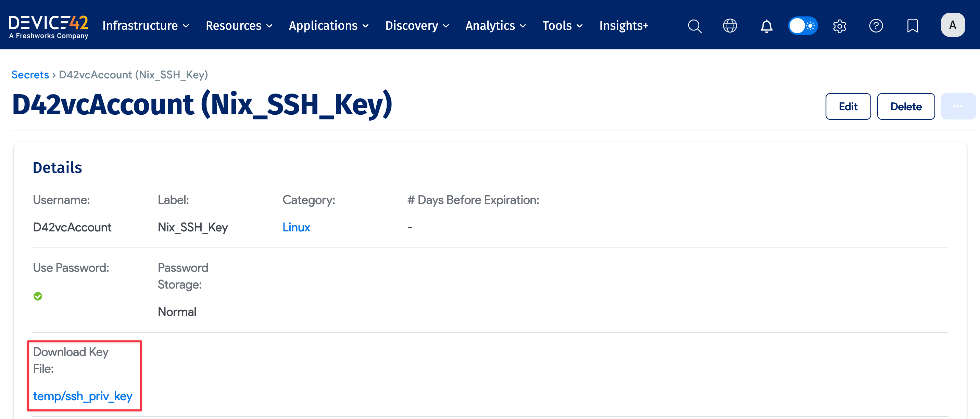Image resolution: width=980 pixels, height=419 pixels.
Task: Click the Use Password green check indicator
Action: pyautogui.click(x=38, y=296)
